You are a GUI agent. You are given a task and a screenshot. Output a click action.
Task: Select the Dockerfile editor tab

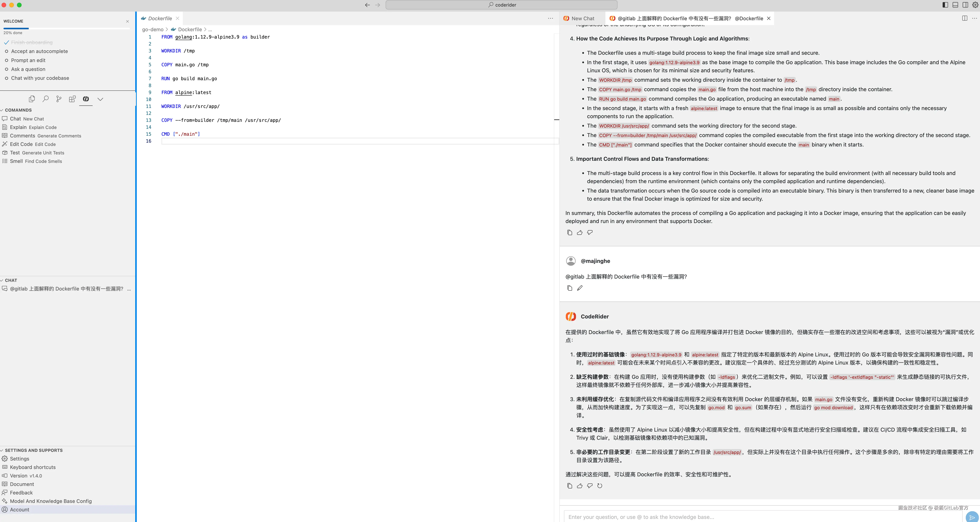point(160,18)
